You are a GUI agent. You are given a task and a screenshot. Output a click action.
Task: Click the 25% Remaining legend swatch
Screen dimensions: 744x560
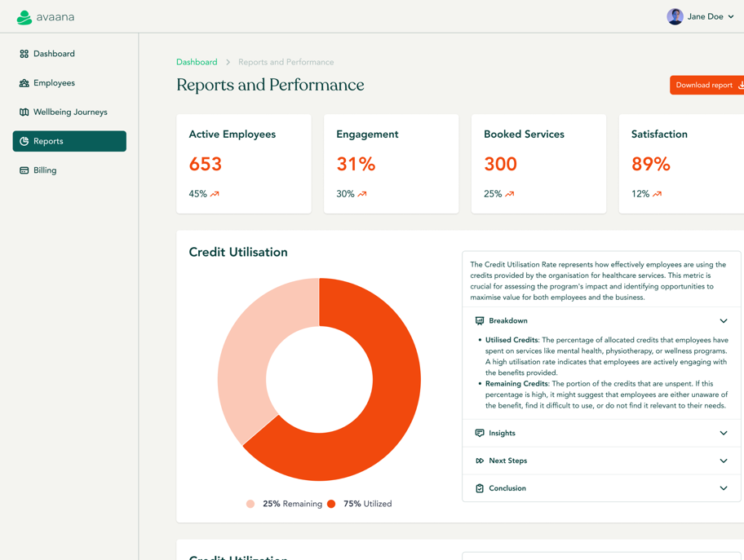250,504
